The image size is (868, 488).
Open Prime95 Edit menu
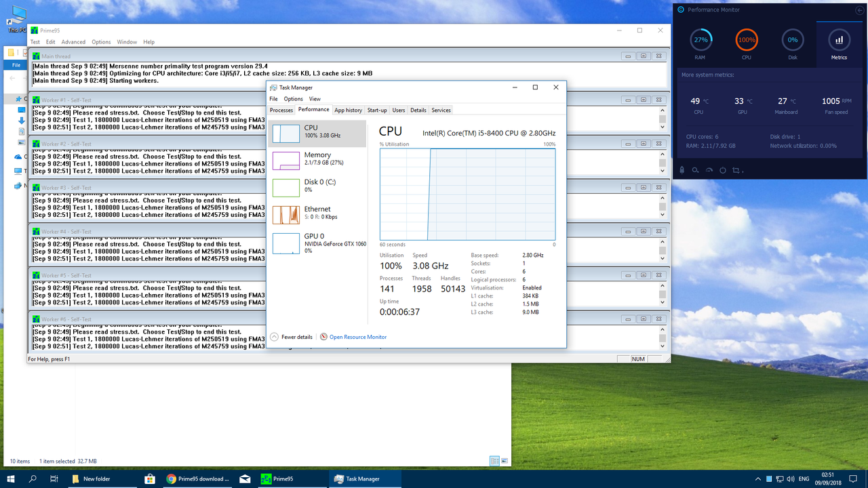51,42
